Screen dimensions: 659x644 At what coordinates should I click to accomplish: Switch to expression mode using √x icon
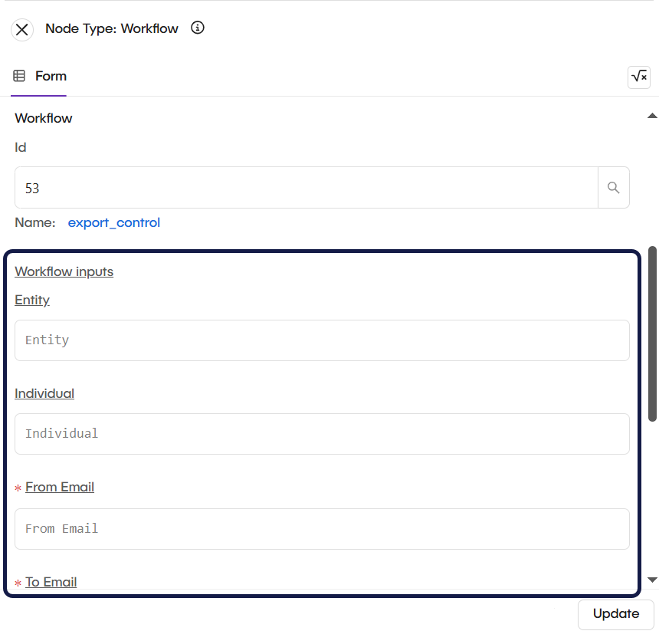[x=638, y=77]
